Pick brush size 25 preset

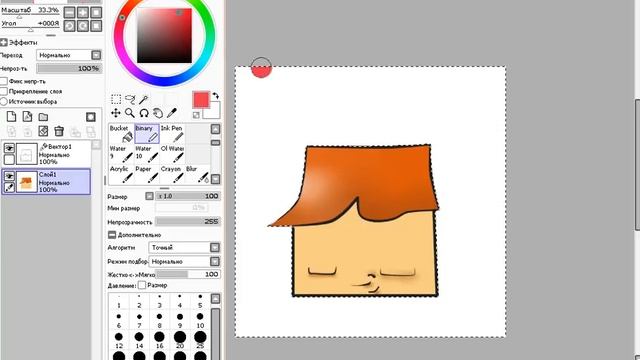[200, 340]
